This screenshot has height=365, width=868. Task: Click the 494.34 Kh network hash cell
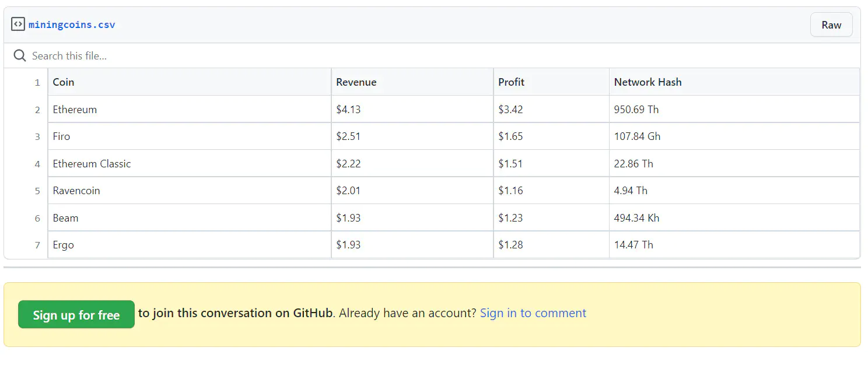coord(734,218)
